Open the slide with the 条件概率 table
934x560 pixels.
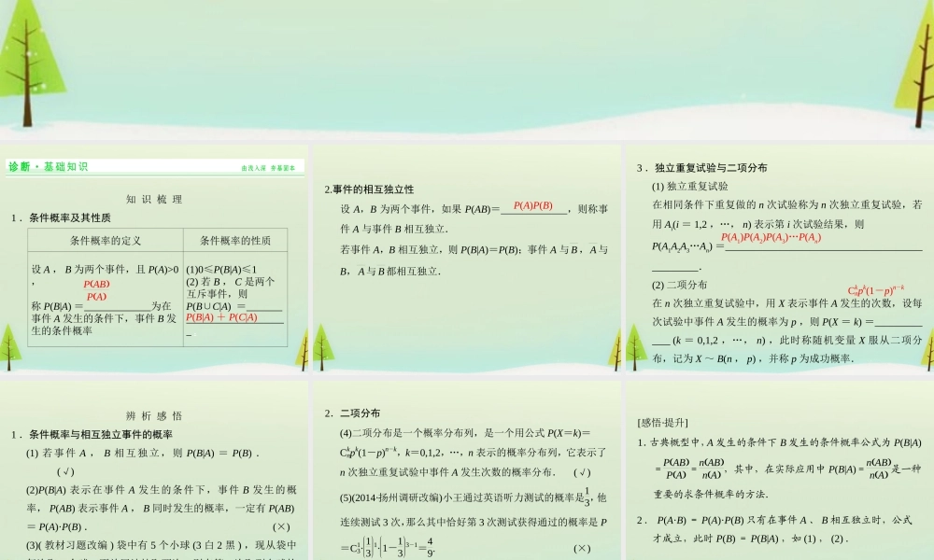pyautogui.click(x=154, y=258)
